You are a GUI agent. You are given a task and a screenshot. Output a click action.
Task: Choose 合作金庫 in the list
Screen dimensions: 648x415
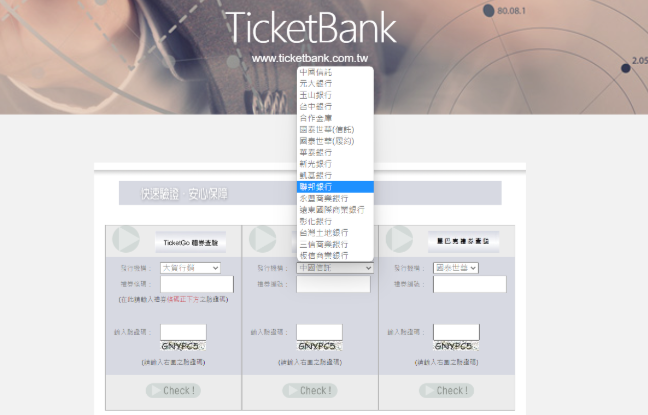[x=335, y=118]
